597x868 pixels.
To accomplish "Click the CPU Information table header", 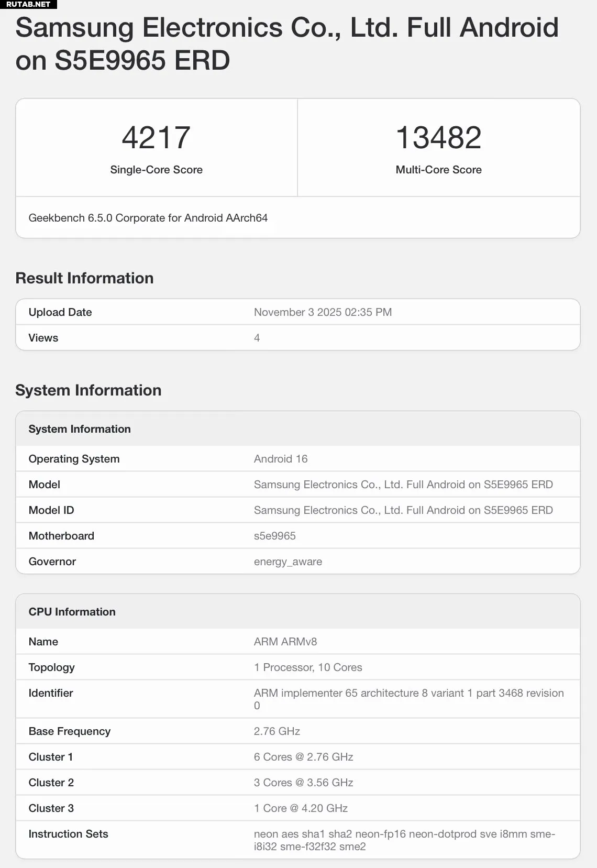I will (72, 612).
